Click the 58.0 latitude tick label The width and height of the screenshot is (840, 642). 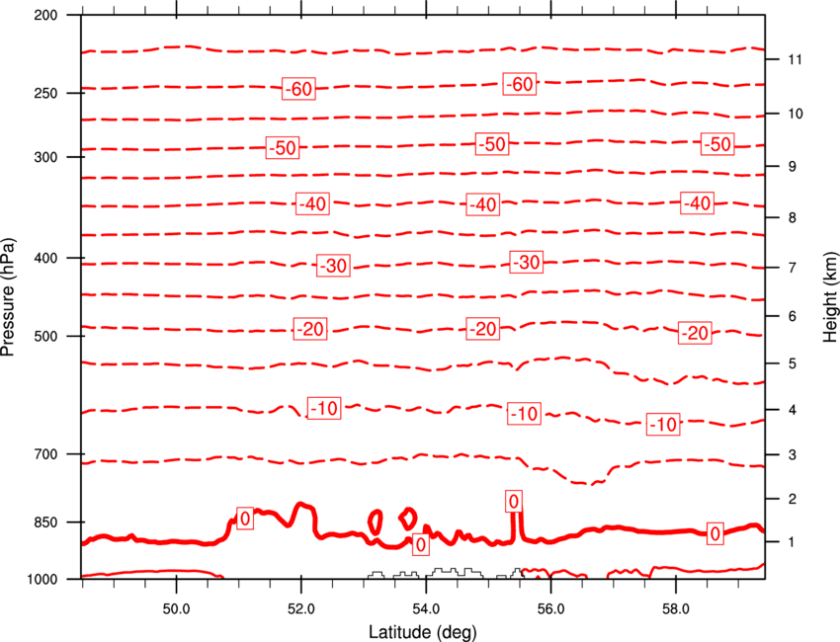coord(676,609)
